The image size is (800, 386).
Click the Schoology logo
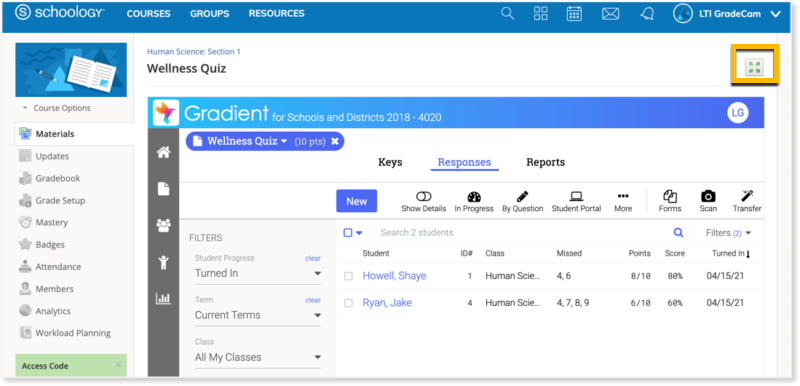[60, 13]
